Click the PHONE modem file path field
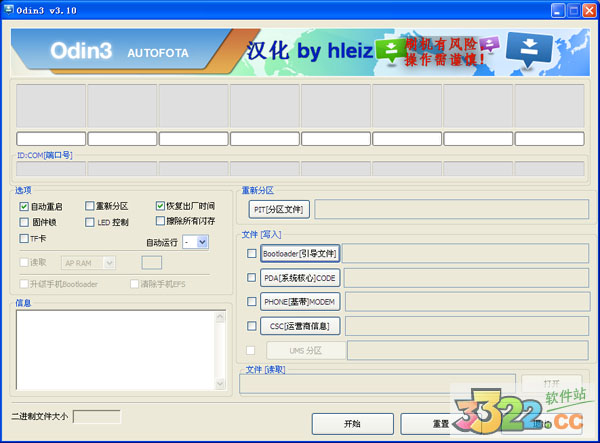Screen dimensions: 600x443 pyautogui.click(x=467, y=302)
